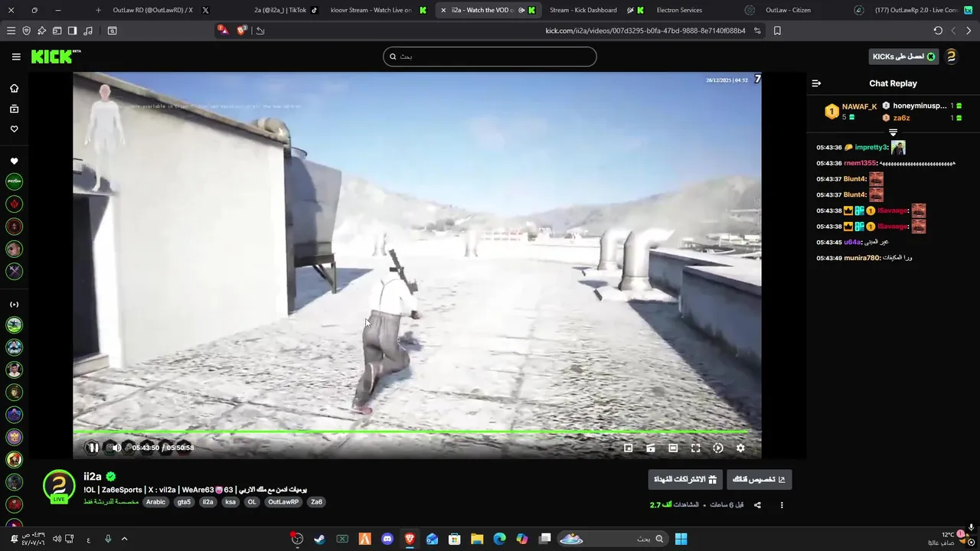980x551 pixels.
Task: Collapse the Chat Replay panel
Action: pyautogui.click(x=816, y=83)
